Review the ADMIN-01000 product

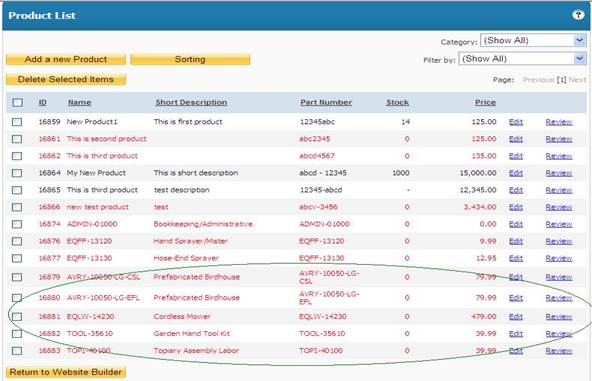coord(559,224)
